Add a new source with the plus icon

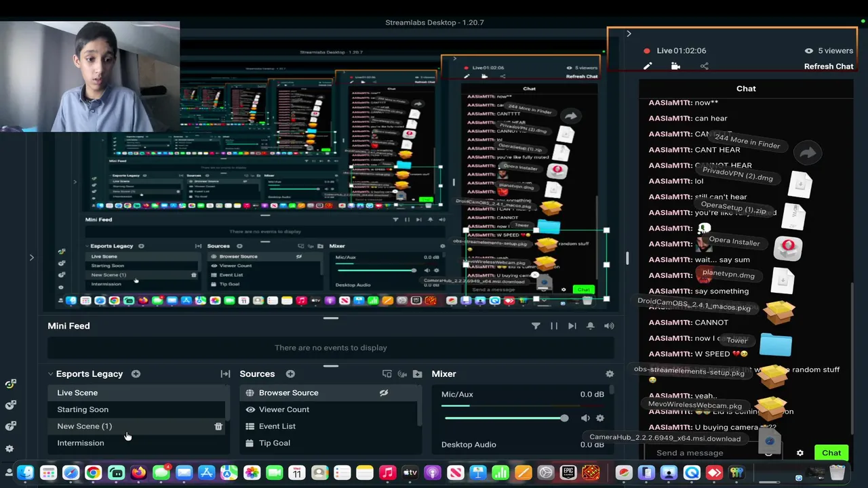click(x=290, y=374)
